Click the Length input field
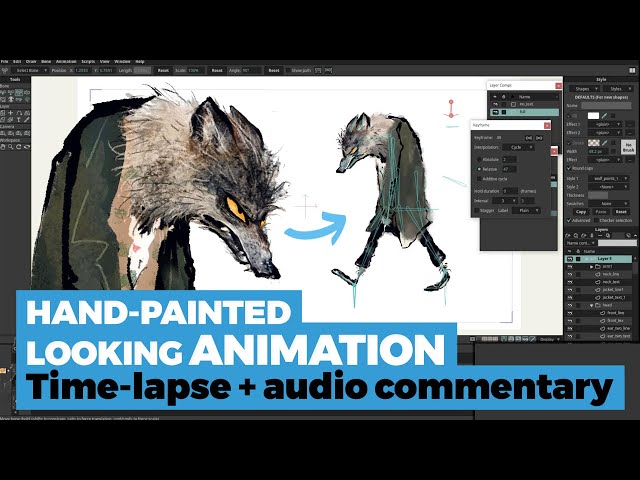The width and height of the screenshot is (640, 480). coord(142,71)
